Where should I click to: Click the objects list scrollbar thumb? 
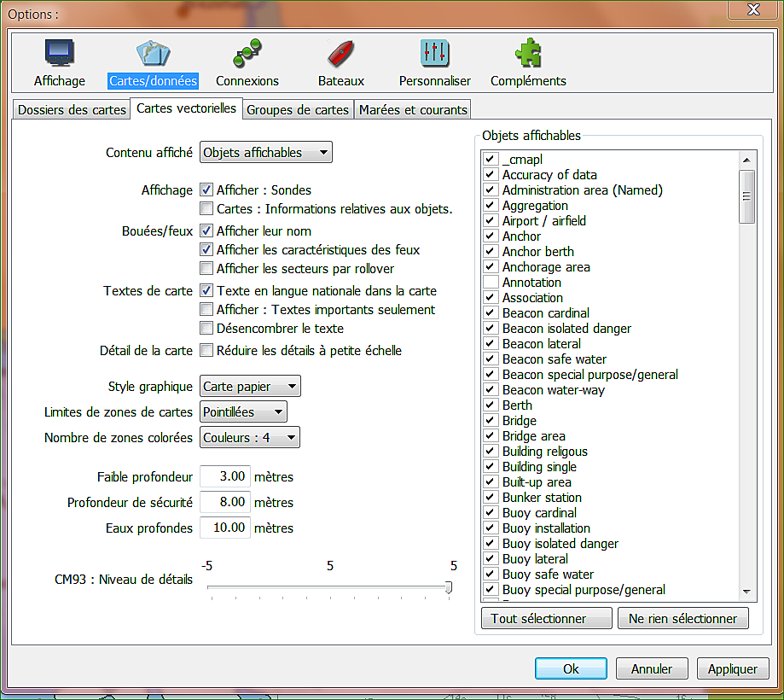point(746,196)
